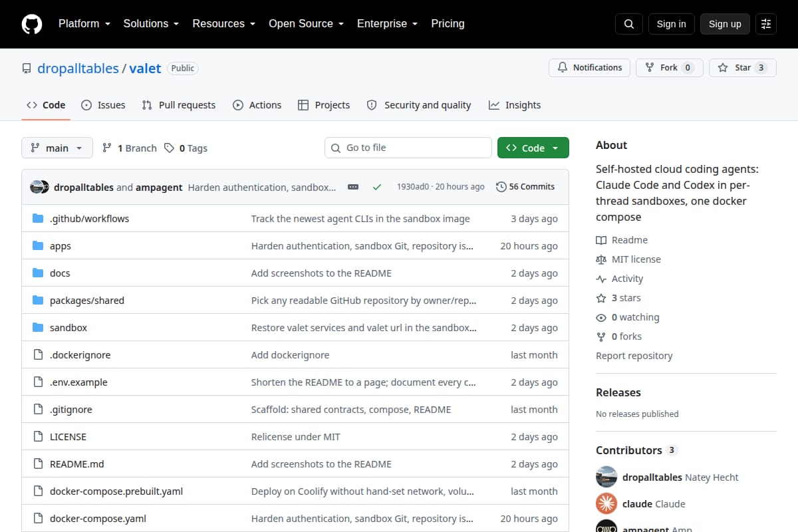Fork the valet repository
Viewport: 798px width, 532px height.
[670, 68]
